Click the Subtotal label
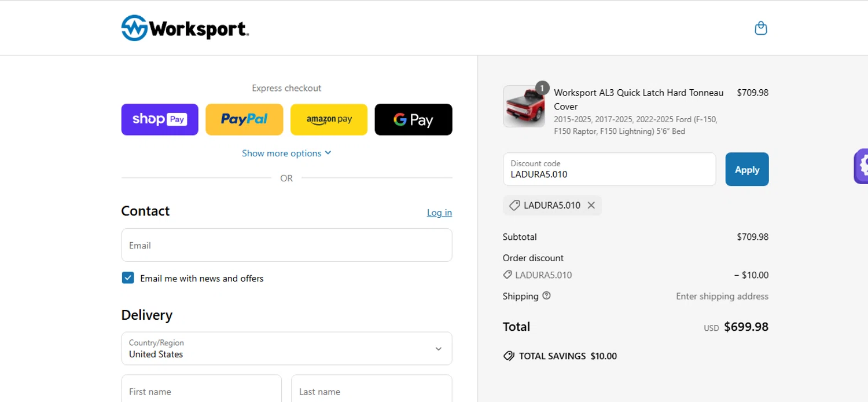Screen dimensions: 868x402 coord(520,237)
